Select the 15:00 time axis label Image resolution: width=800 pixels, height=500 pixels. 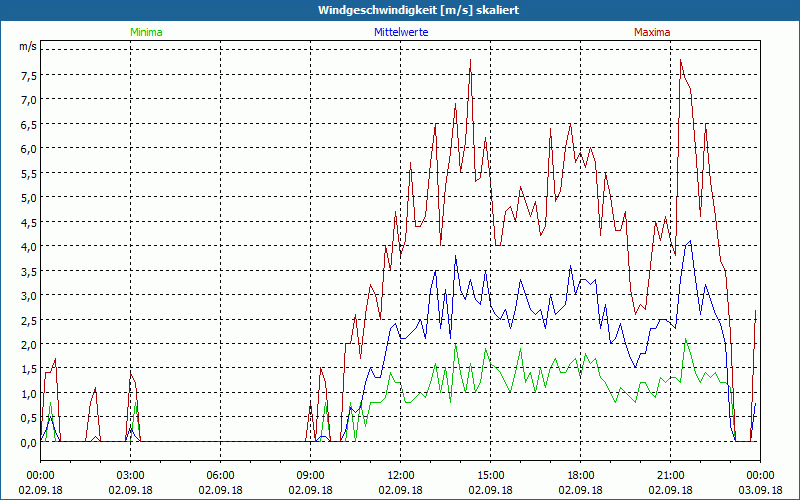[491, 475]
